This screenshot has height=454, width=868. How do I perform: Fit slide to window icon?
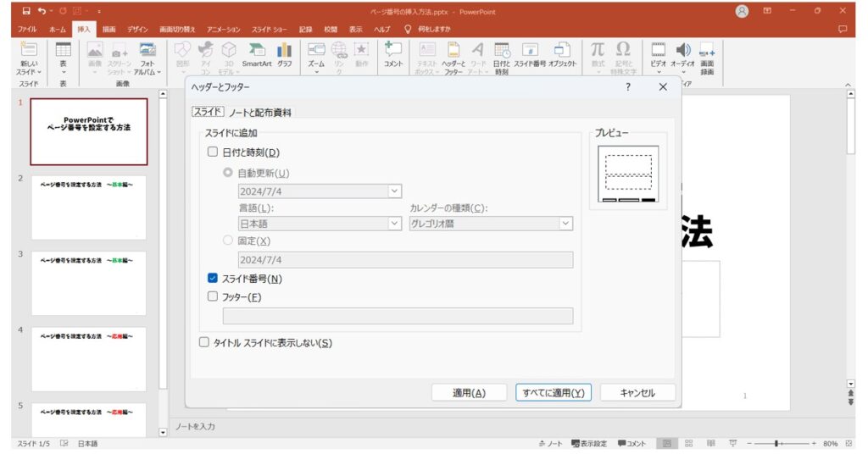pos(849,444)
